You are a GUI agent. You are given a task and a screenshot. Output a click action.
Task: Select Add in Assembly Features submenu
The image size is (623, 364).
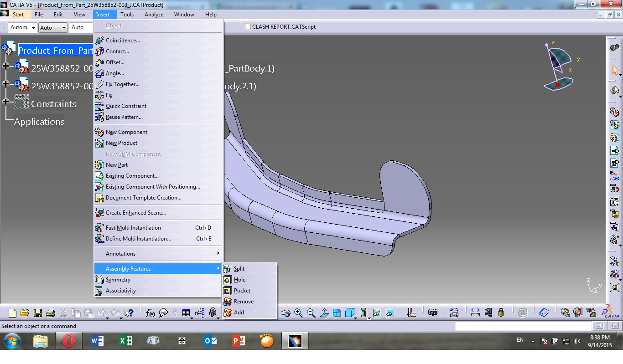[x=249, y=312]
